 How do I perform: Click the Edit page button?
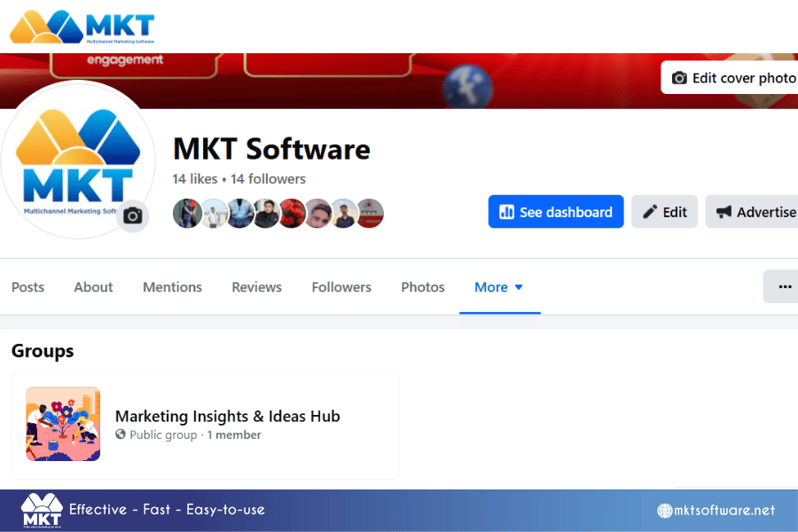pos(664,212)
